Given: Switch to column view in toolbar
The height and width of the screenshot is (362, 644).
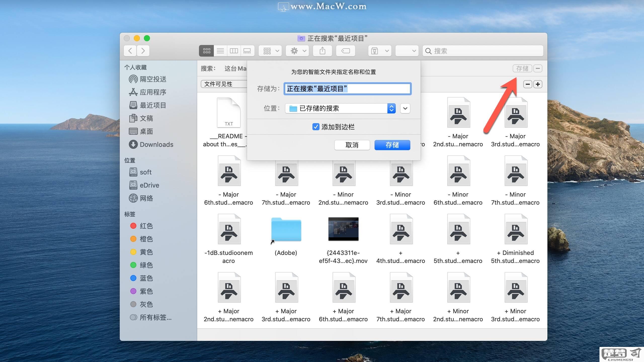Looking at the screenshot, I should pyautogui.click(x=234, y=51).
